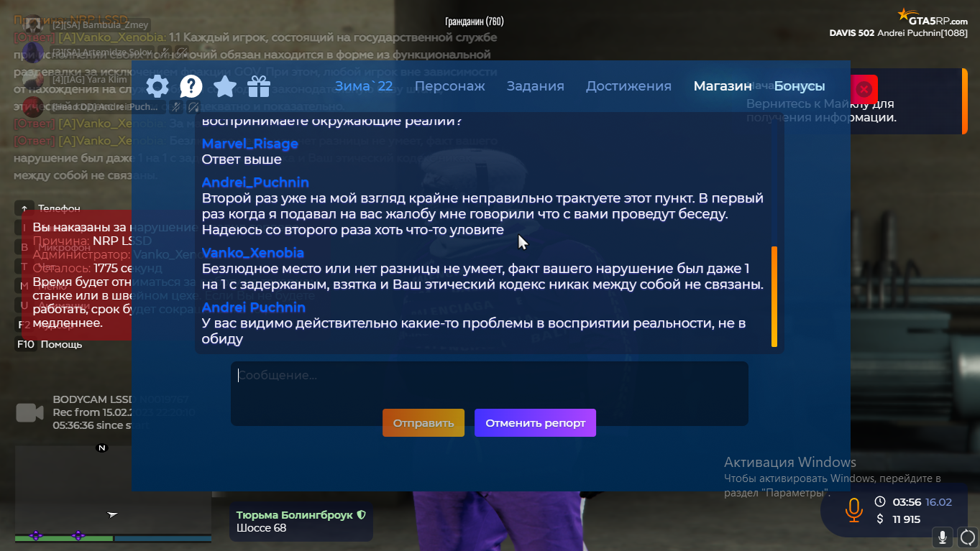Click the up-arrow key hint beside Телефон
This screenshot has height=551, width=980.
coord(24,208)
